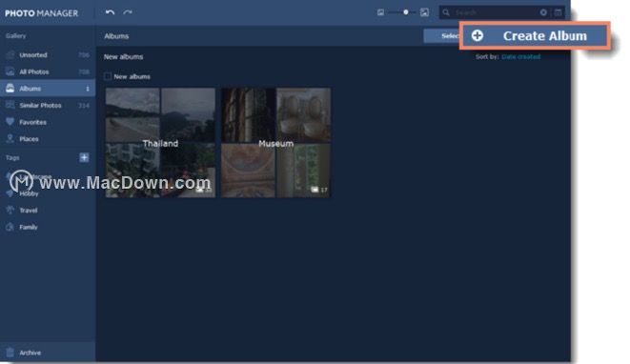The image size is (630, 364).
Task: Click the New albums section heading
Action: click(x=123, y=56)
